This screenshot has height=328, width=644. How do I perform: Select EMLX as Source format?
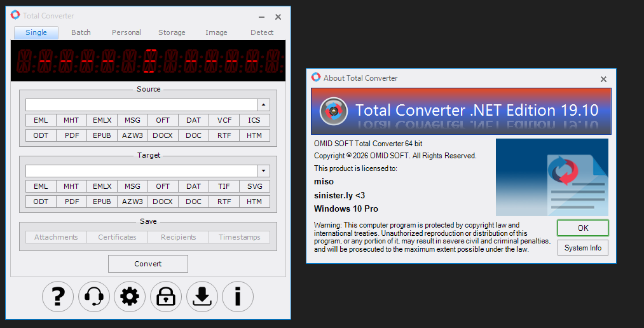pos(102,120)
